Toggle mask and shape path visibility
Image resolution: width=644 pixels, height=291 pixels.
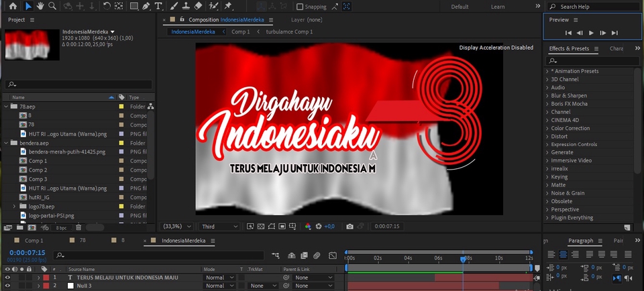[271, 226]
